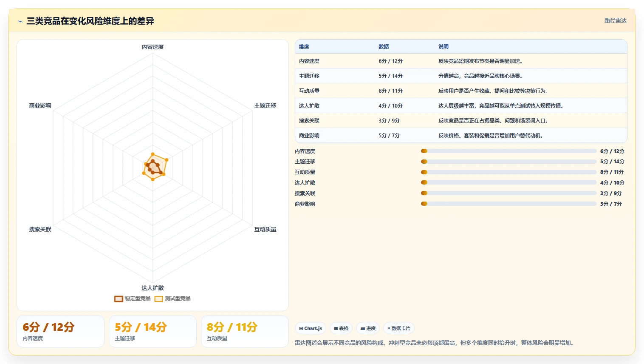Click the footer note starting 雷达图适合展示

pos(435,343)
